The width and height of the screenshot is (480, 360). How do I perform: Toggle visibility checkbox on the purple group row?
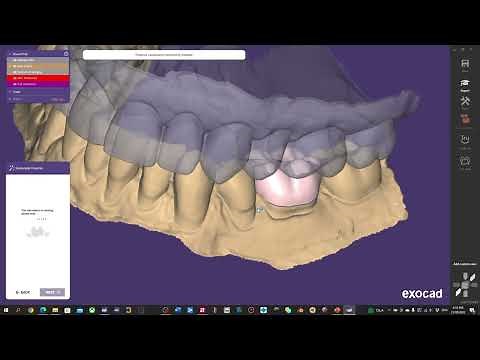pyautogui.click(x=15, y=84)
